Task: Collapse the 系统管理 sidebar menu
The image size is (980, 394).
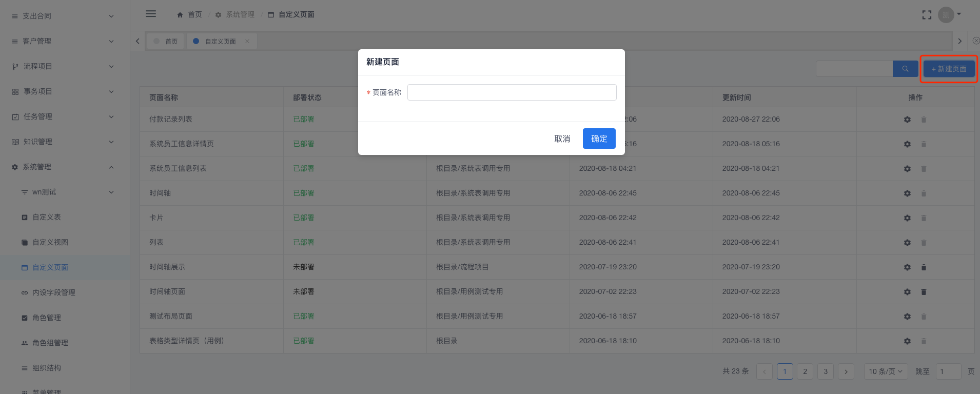Action: (65, 167)
